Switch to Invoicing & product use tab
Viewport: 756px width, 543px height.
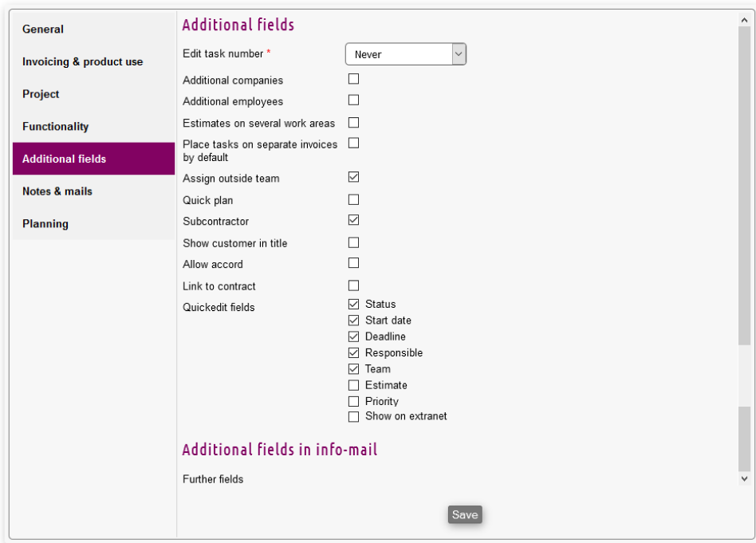[x=83, y=61]
